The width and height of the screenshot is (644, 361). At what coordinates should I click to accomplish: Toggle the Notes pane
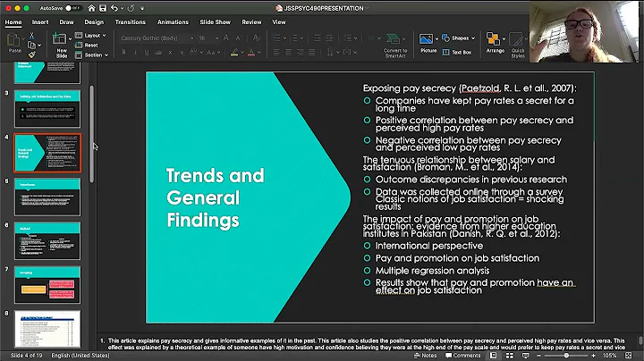[x=425, y=356]
